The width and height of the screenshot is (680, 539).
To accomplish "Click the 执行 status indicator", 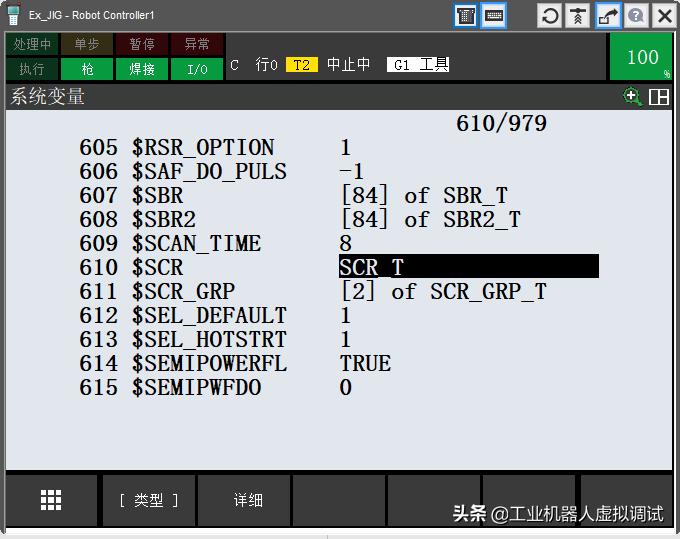I will coord(32,69).
